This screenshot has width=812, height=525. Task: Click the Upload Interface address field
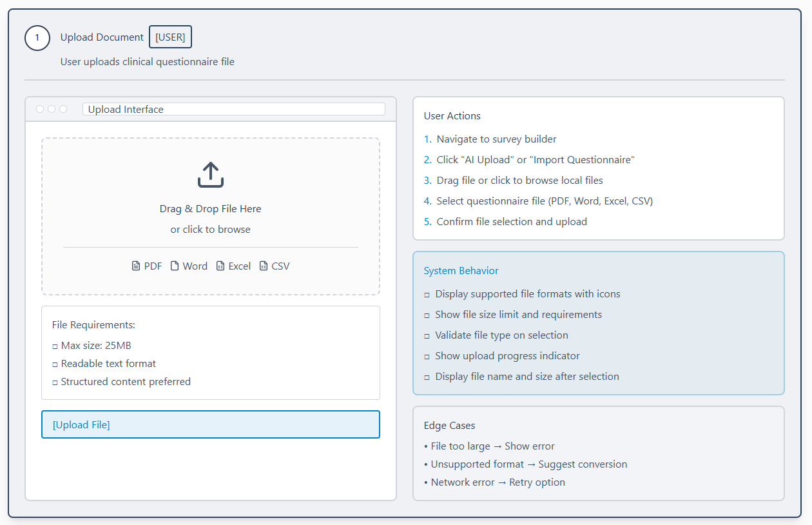234,109
